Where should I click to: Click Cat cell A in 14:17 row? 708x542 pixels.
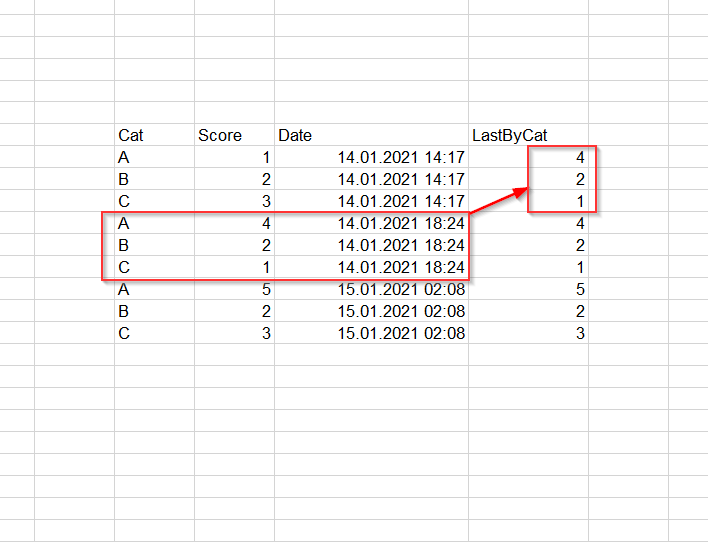click(154, 157)
